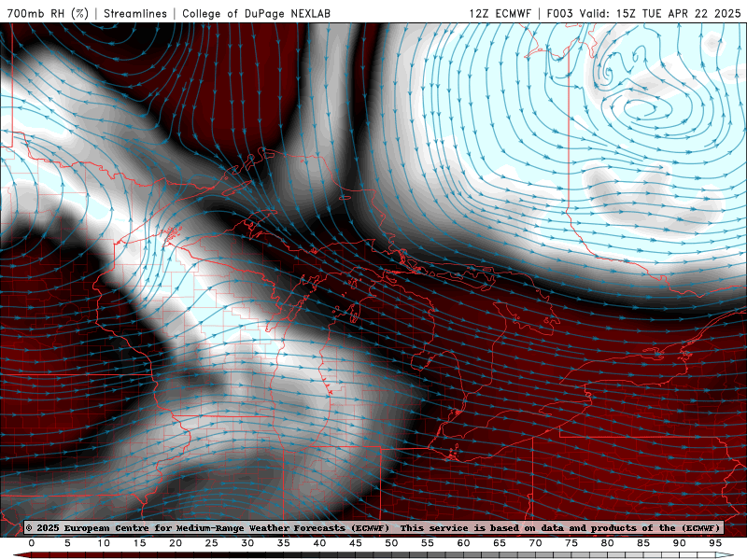Click the colorbar label "60"
The height and width of the screenshot is (560, 747).
[x=463, y=543]
